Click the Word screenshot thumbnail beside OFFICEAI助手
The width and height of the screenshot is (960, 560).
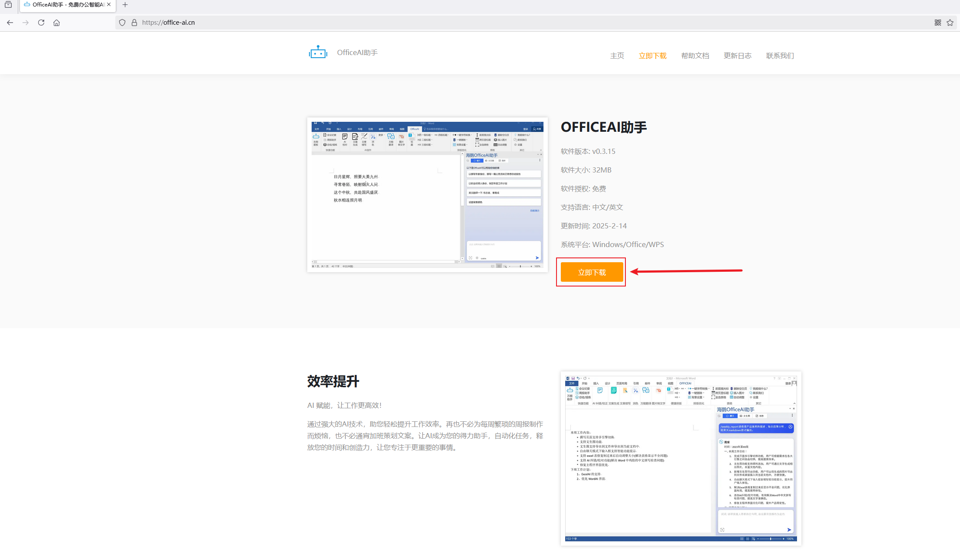coord(427,194)
